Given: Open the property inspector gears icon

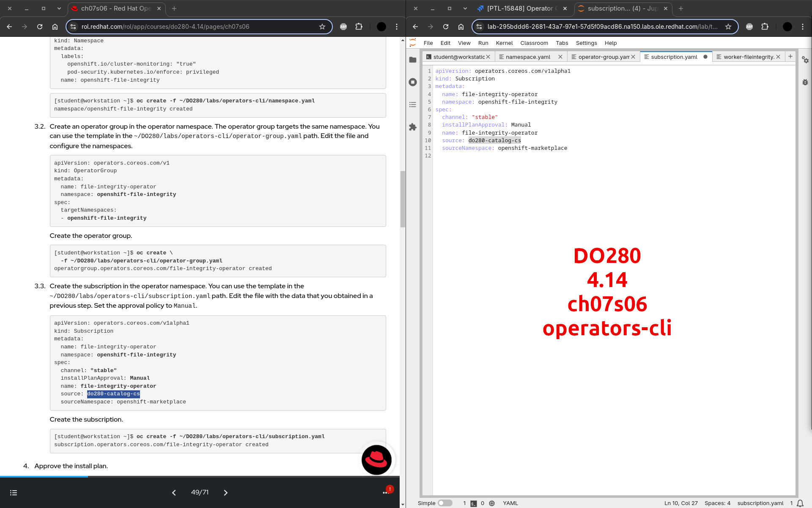Looking at the screenshot, I should pyautogui.click(x=805, y=60).
